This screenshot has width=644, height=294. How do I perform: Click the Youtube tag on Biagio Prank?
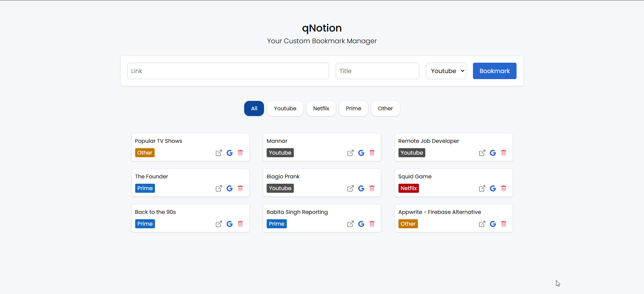280,188
